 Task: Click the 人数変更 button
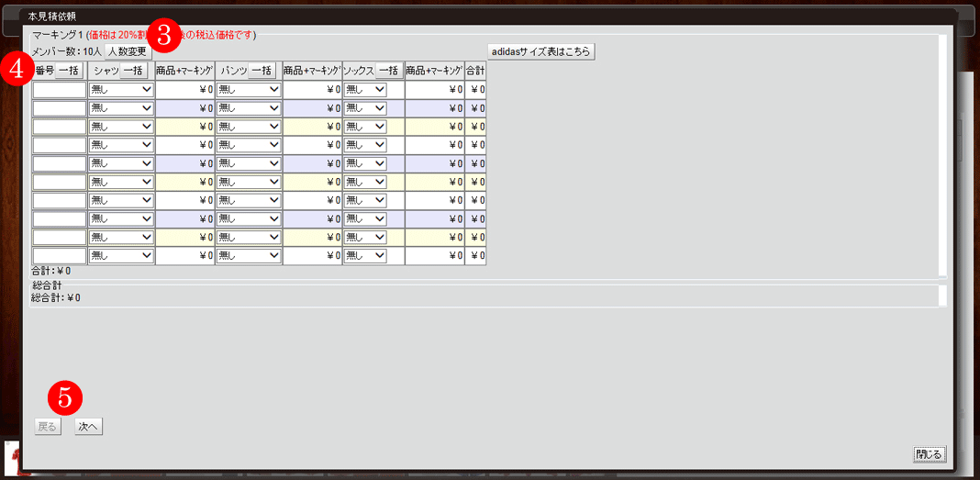pyautogui.click(x=128, y=51)
